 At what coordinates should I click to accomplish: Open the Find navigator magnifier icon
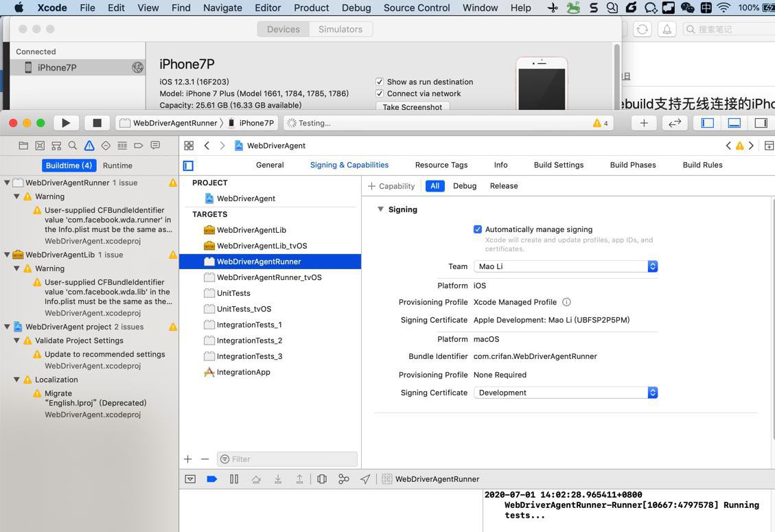(73, 146)
